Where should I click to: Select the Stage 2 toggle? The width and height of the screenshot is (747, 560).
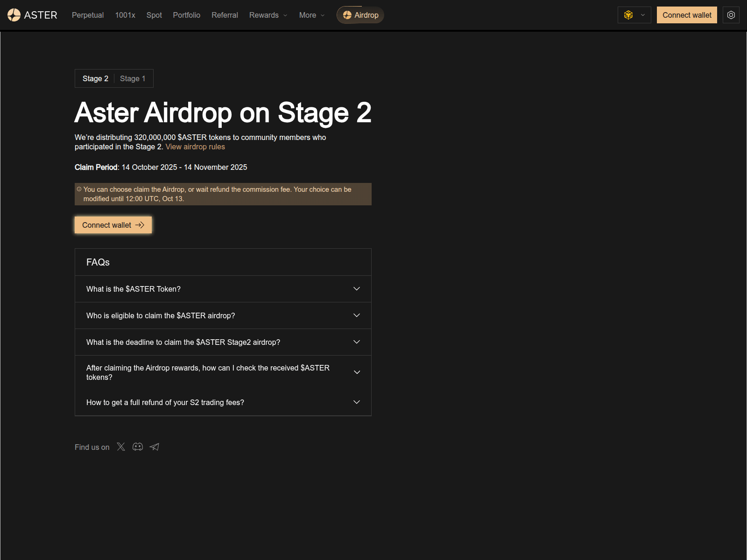click(x=95, y=78)
